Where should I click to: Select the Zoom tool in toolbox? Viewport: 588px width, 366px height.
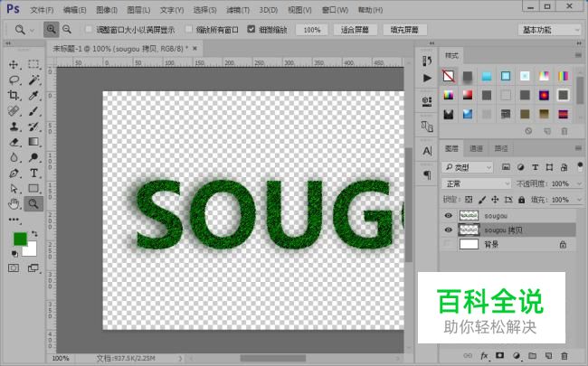pos(33,204)
